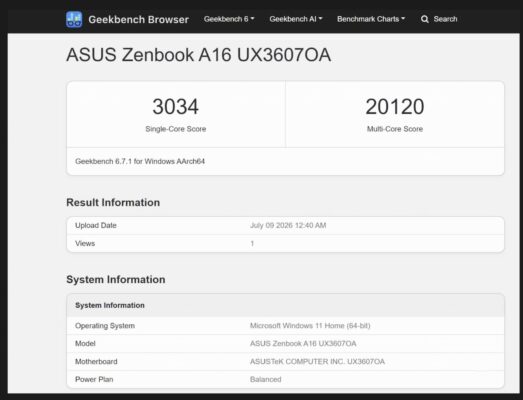The width and height of the screenshot is (523, 400).
Task: Click the large System Information section heading
Action: 116,279
